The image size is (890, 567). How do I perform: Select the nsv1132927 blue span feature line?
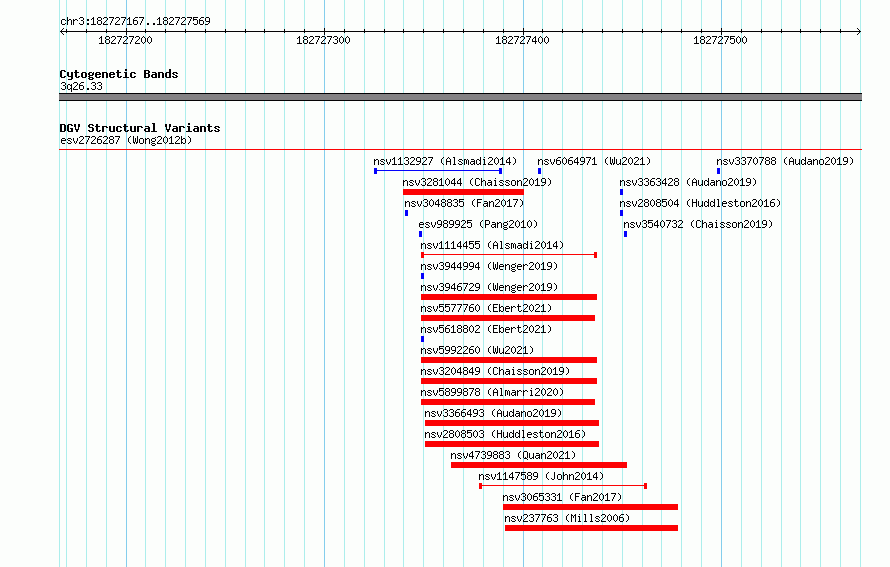(438, 171)
